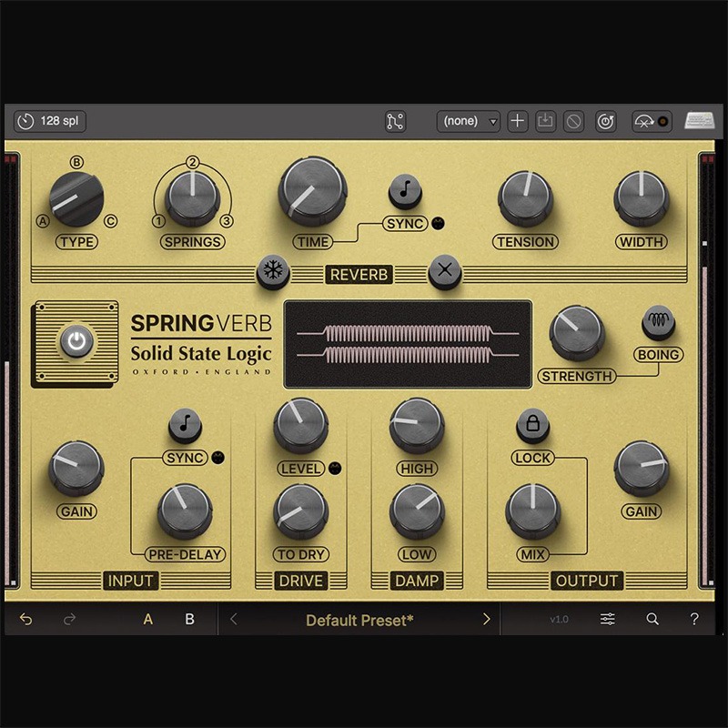
Task: Click the reverb TIME knob
Action: tap(312, 191)
